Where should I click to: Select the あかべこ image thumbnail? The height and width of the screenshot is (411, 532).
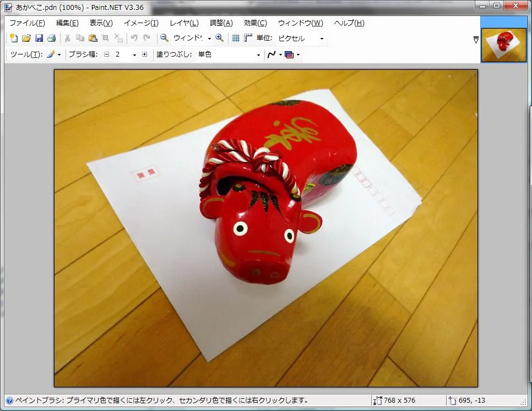tap(504, 45)
